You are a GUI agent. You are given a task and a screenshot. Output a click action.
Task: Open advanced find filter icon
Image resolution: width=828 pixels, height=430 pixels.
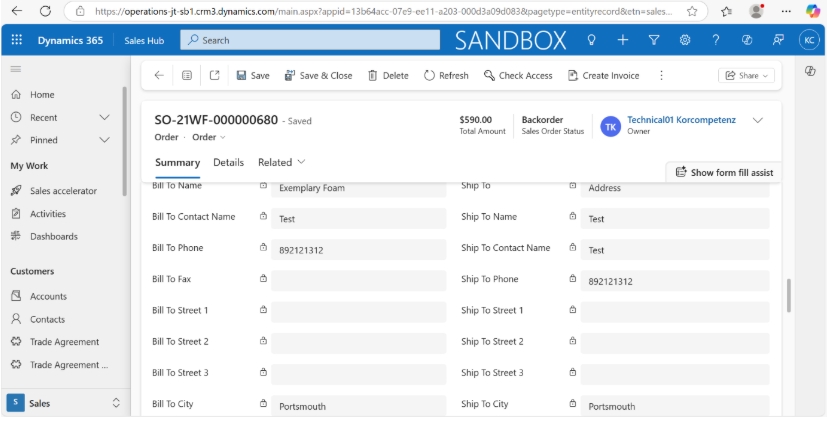click(x=654, y=40)
